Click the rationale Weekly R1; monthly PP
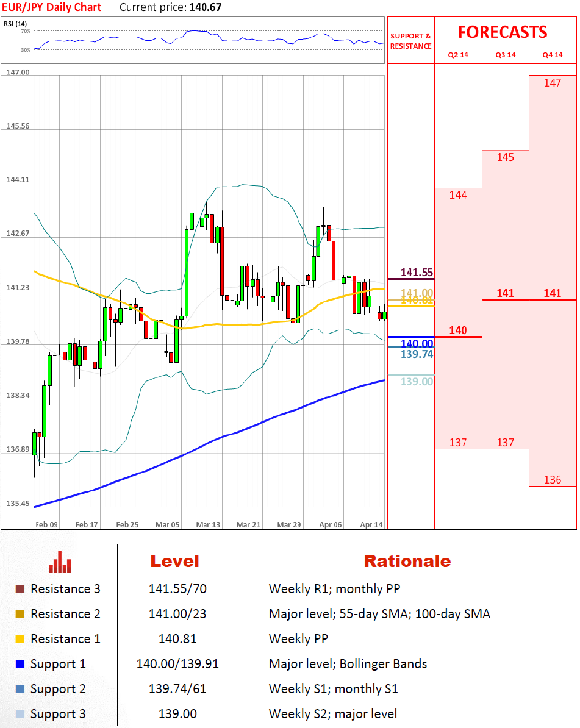This screenshot has width=580, height=728. 334,589
